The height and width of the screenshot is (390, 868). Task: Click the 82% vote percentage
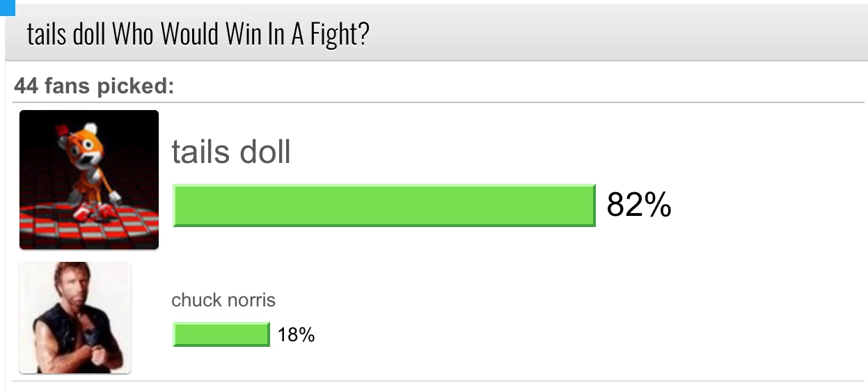(639, 205)
